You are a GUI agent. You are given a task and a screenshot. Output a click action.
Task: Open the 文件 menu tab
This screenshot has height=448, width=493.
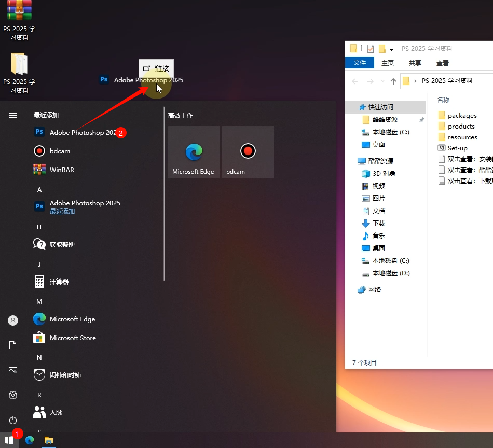pos(360,63)
